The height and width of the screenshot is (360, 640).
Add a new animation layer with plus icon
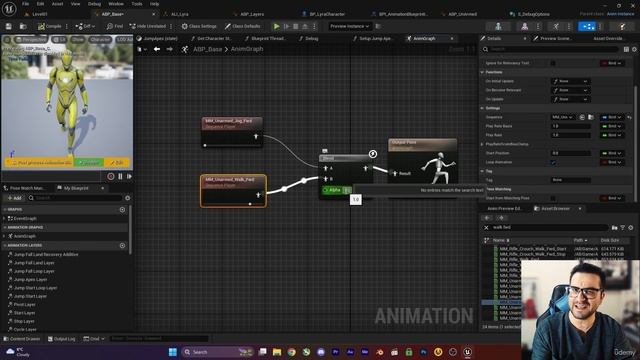tap(122, 245)
